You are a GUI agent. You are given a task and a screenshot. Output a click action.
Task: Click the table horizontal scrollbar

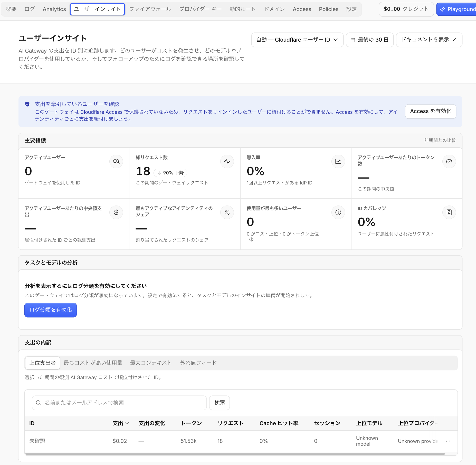click(x=235, y=454)
